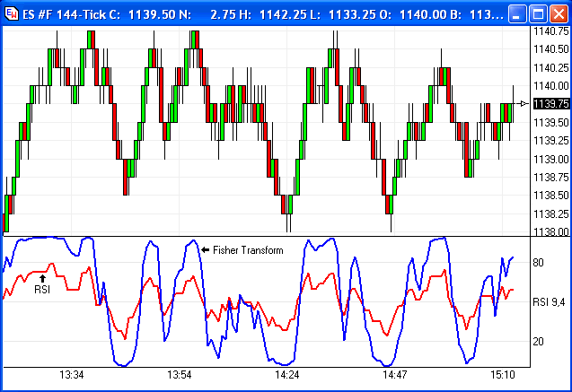Click the 15:10 time axis label
This screenshot has height=392, width=572.
tap(503, 374)
